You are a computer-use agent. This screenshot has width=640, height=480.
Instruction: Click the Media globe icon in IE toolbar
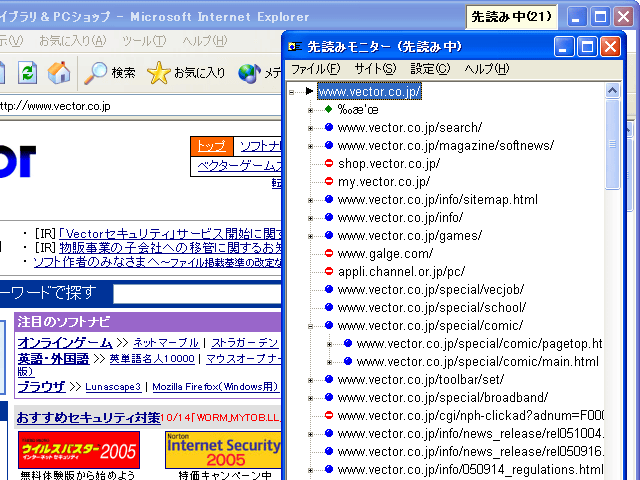[249, 73]
